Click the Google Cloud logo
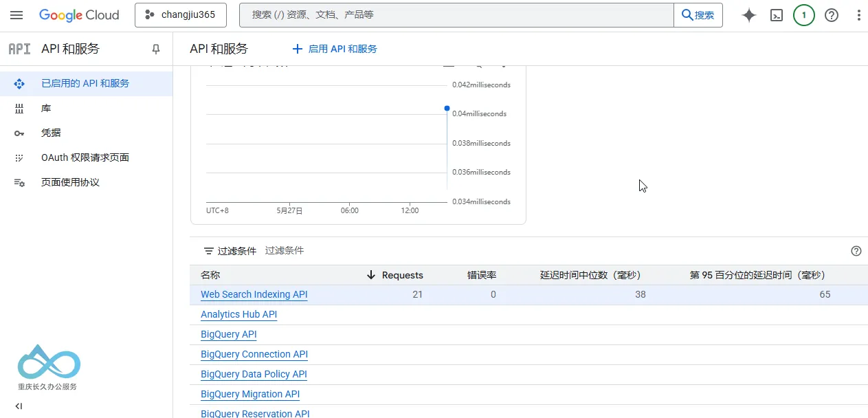Image resolution: width=868 pixels, height=418 pixels. [x=79, y=15]
